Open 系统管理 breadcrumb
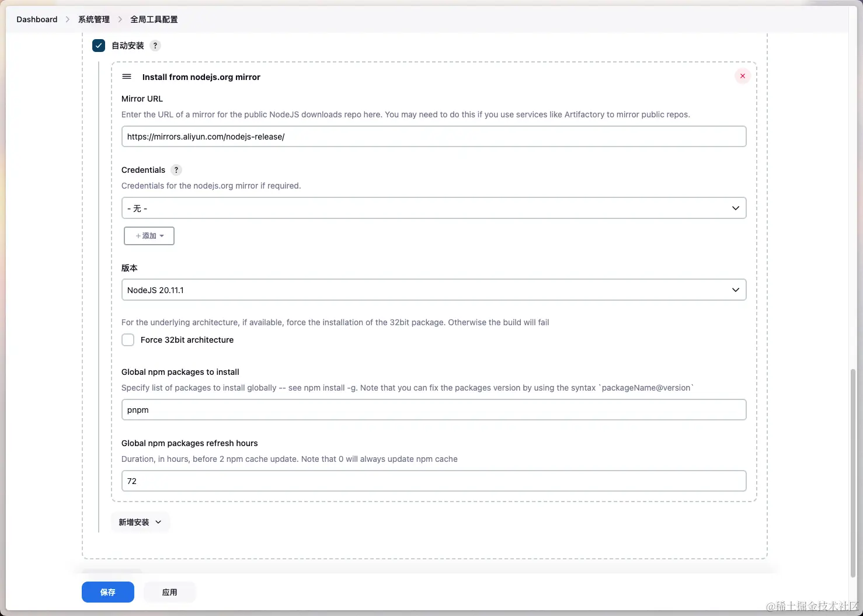Screen dimensions: 863x616 94,19
